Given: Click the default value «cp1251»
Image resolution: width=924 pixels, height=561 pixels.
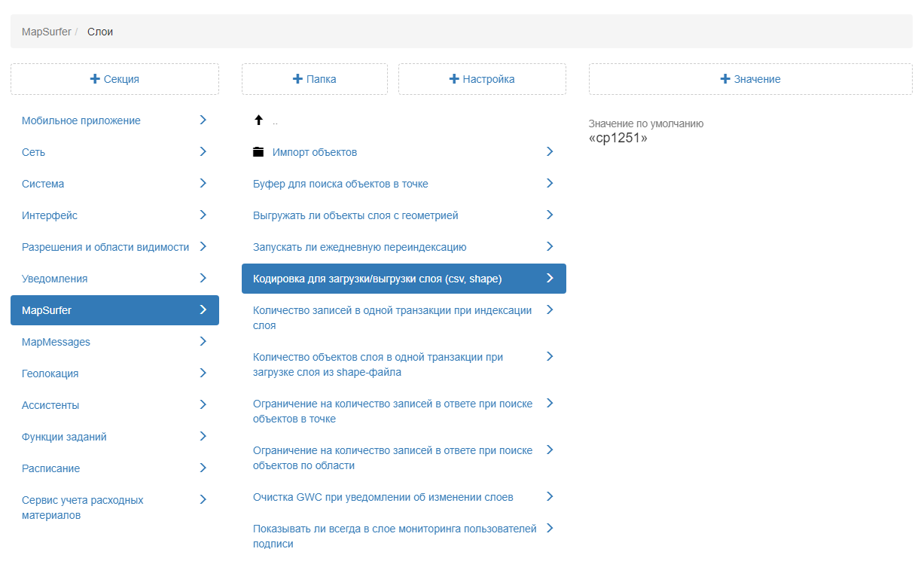Looking at the screenshot, I should coord(618,139).
